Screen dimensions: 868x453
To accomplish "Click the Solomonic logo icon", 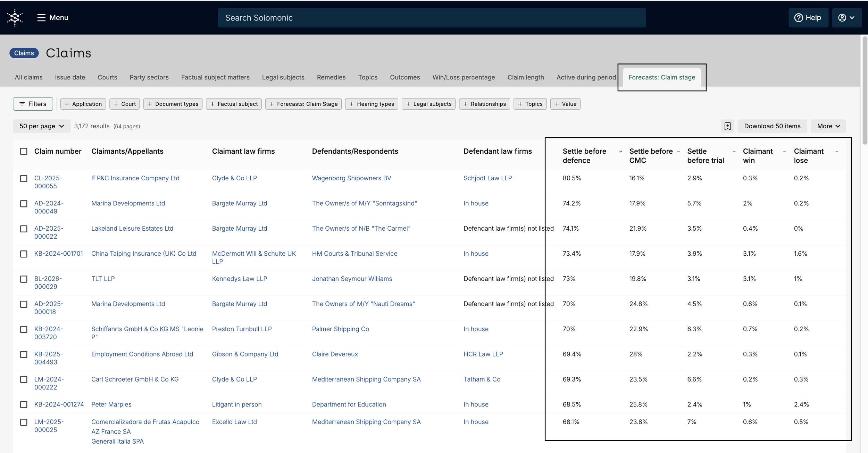I will (15, 17).
